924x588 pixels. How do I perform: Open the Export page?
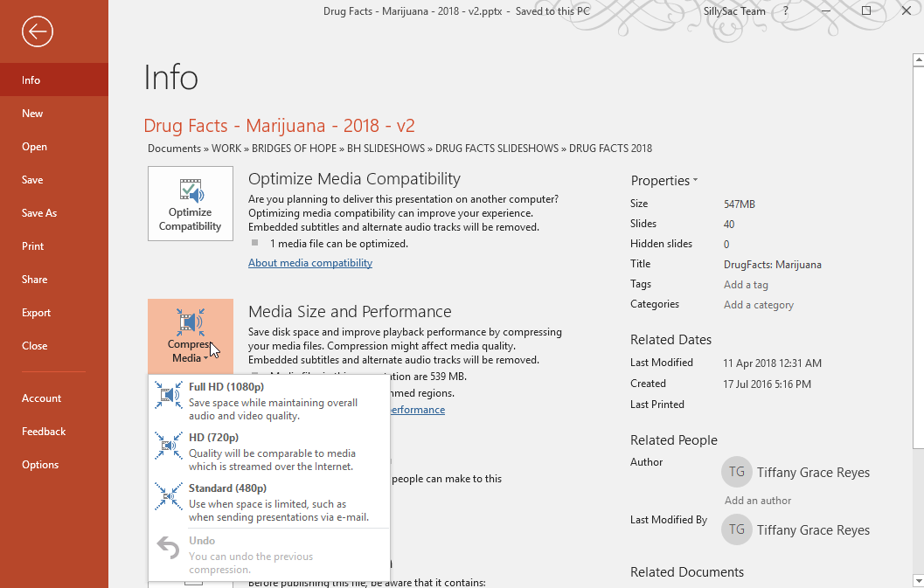click(54, 312)
